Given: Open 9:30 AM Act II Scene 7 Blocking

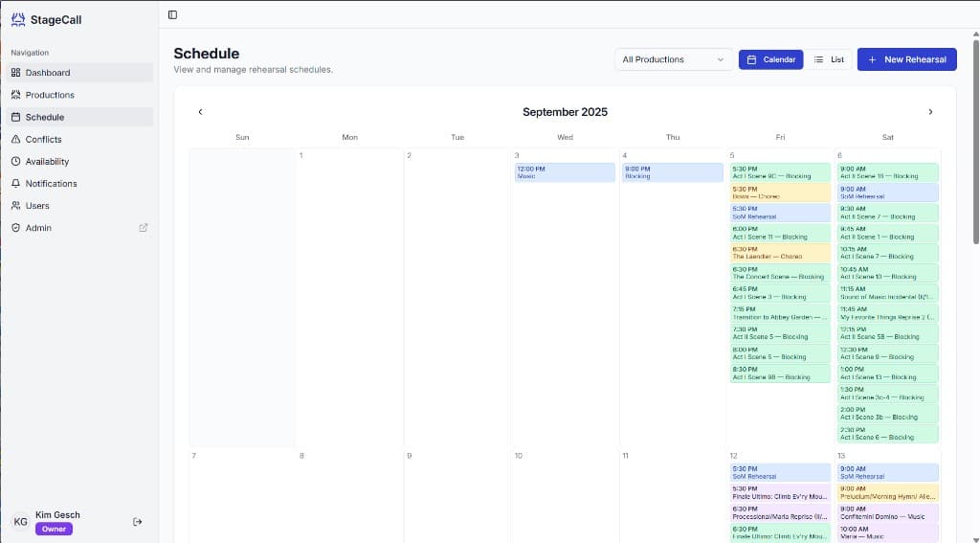Looking at the screenshot, I should tap(888, 213).
